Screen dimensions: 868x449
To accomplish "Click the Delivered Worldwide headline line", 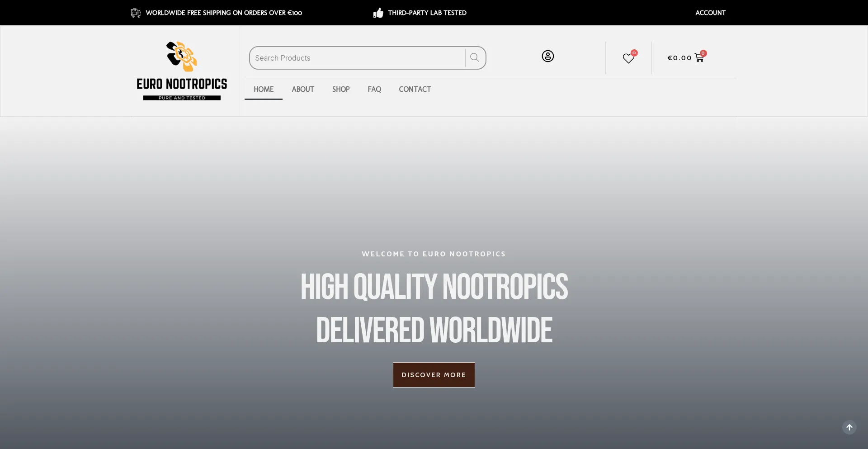I will 434,330.
